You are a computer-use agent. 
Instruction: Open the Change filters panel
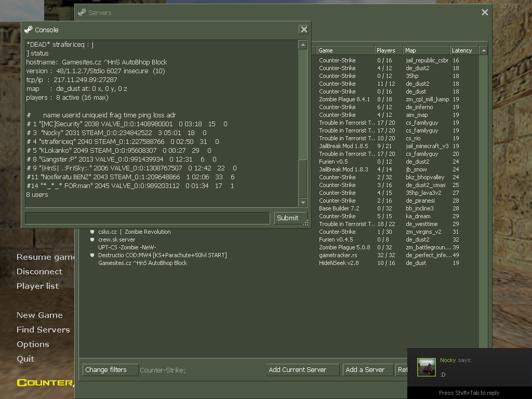click(109, 370)
